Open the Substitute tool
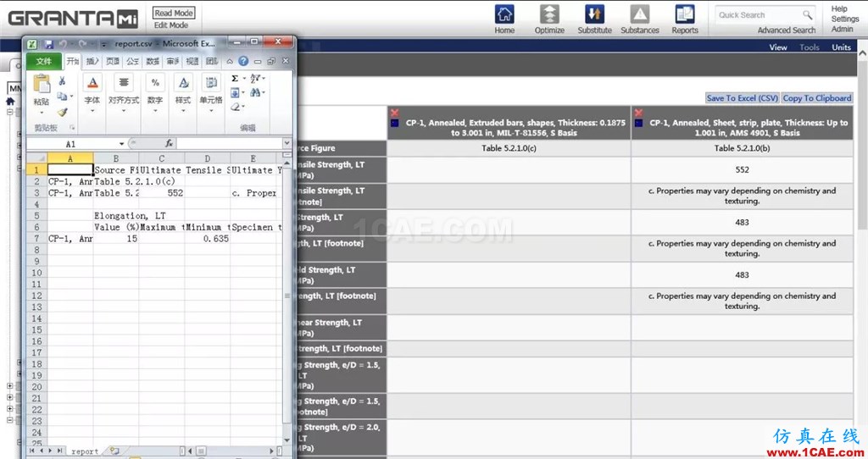This screenshot has width=868, height=459. pyautogui.click(x=594, y=14)
